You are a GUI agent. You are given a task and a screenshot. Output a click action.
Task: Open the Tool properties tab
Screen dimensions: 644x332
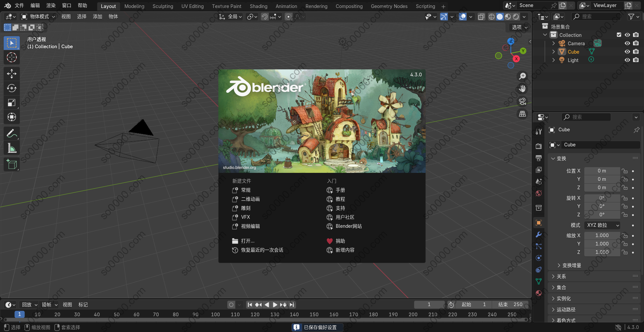point(539,132)
